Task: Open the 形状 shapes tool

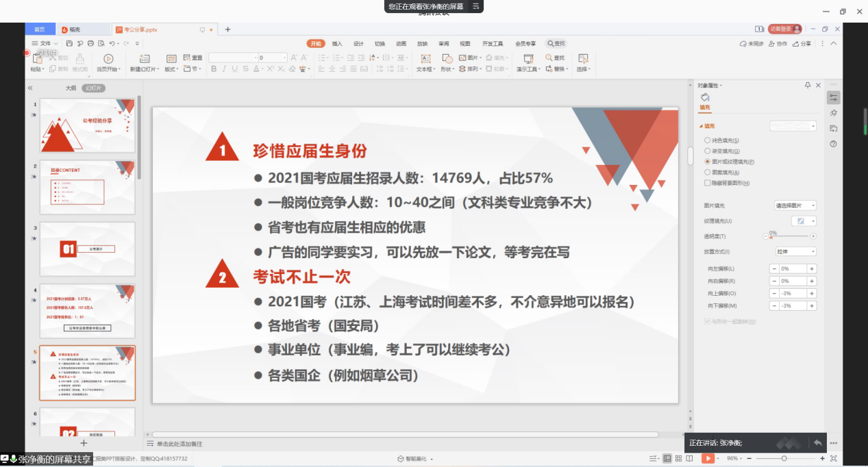Action: point(447,62)
